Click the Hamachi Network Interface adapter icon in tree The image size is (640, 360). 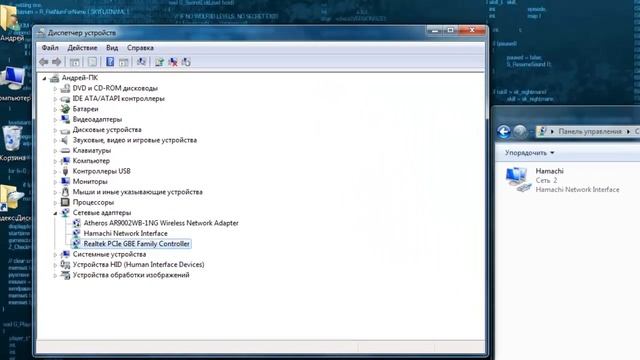coord(76,233)
